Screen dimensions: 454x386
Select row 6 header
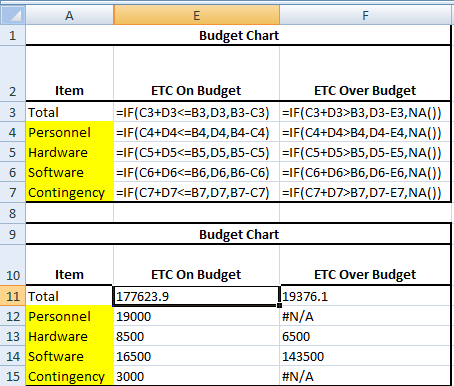click(x=13, y=172)
